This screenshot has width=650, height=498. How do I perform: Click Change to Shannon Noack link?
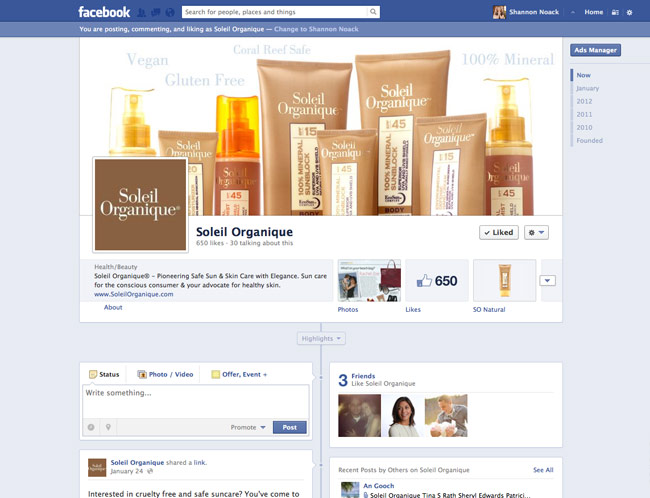click(x=316, y=29)
